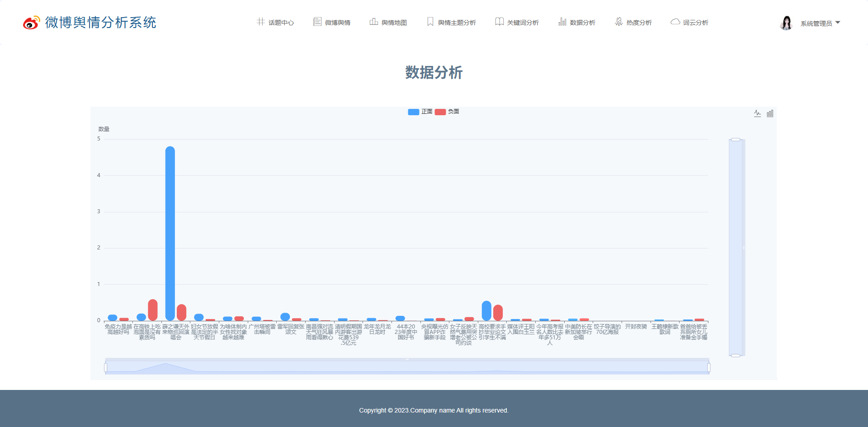The image size is (868, 427).
Task: Click the 关键词分析 book icon
Action: (500, 22)
